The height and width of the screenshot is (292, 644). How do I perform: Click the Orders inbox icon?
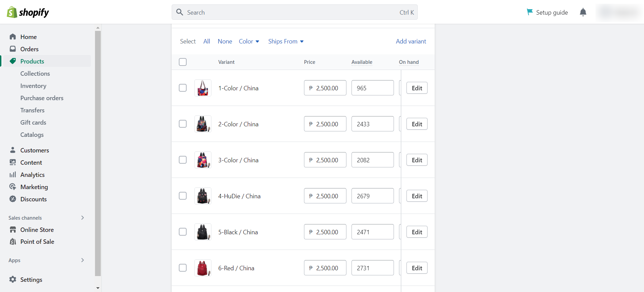coord(13,49)
